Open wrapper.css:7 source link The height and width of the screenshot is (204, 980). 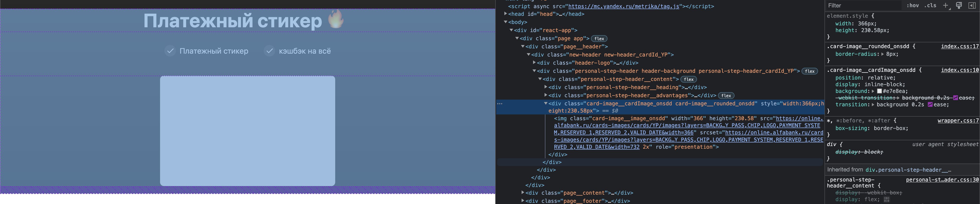tap(958, 121)
